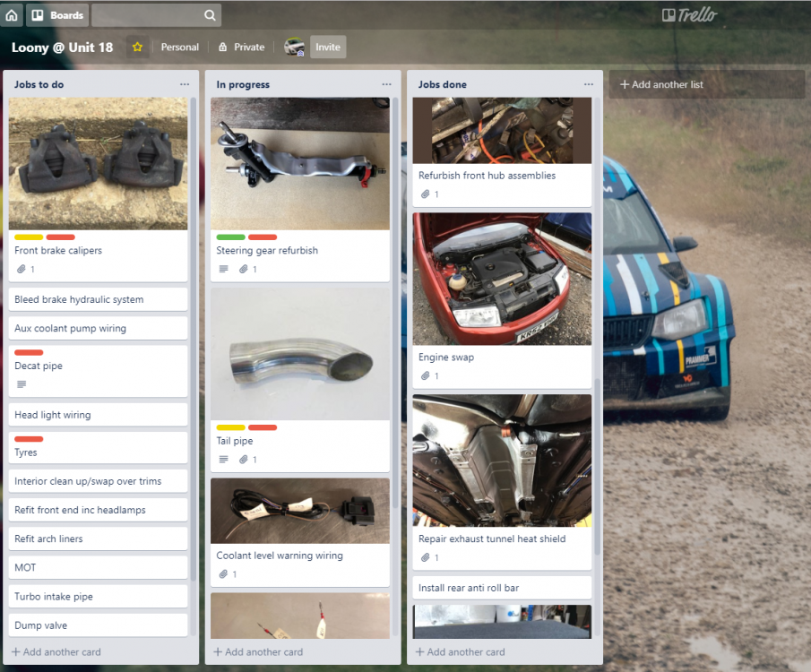This screenshot has height=672, width=811.
Task: Open Refit arch liners card
Action: [98, 539]
